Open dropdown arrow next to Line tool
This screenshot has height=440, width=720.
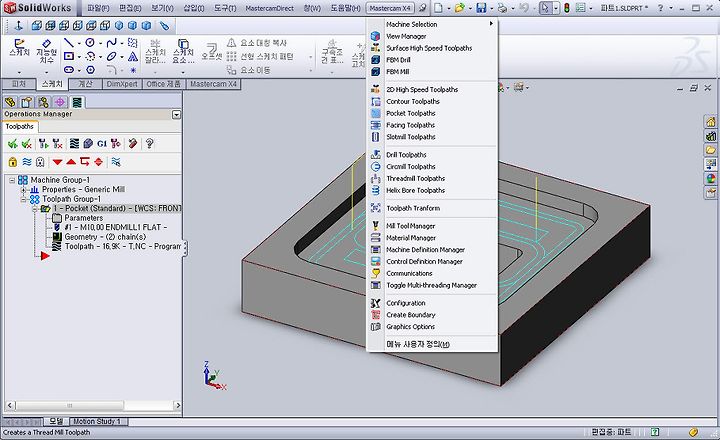click(79, 43)
